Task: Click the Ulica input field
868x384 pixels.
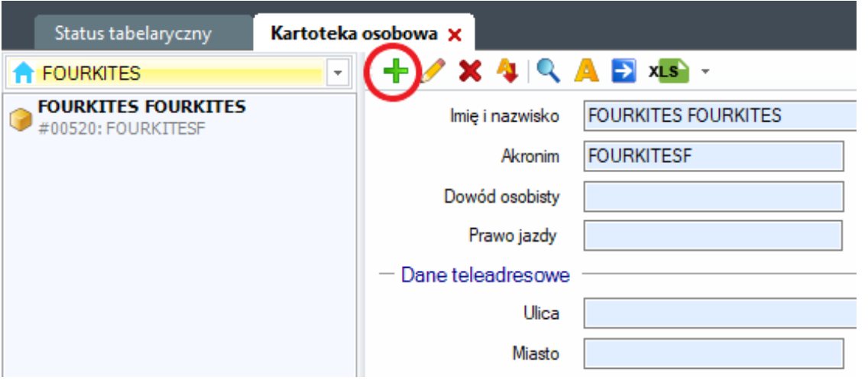Action: coord(721,314)
